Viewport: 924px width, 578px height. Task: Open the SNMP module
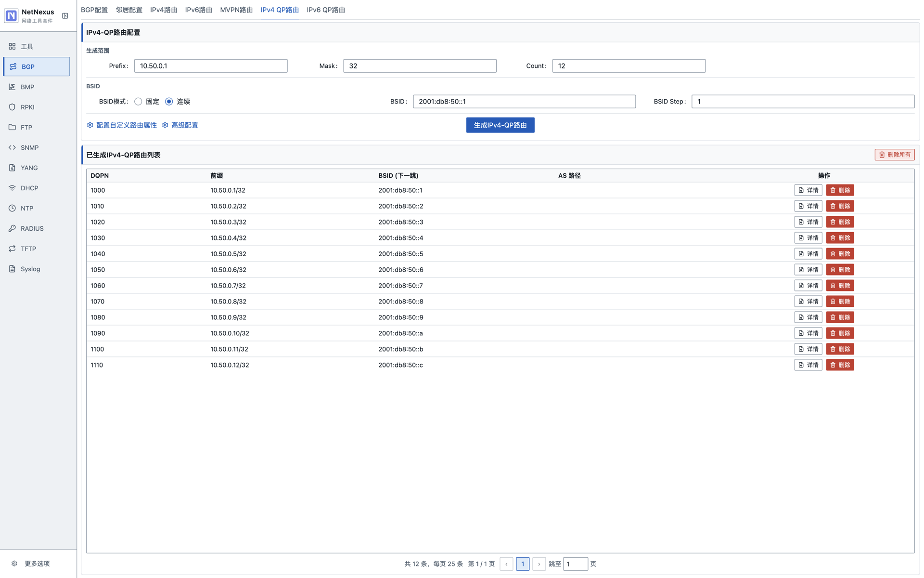click(37, 147)
